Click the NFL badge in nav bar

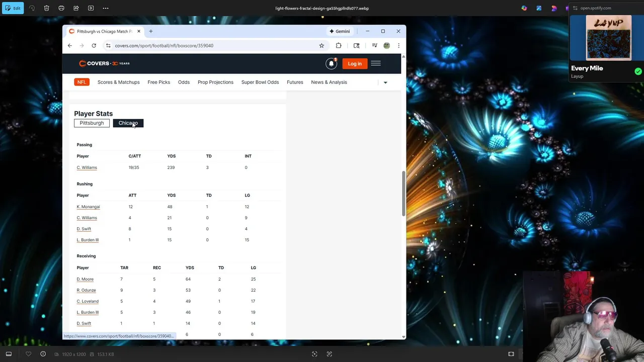(x=82, y=82)
